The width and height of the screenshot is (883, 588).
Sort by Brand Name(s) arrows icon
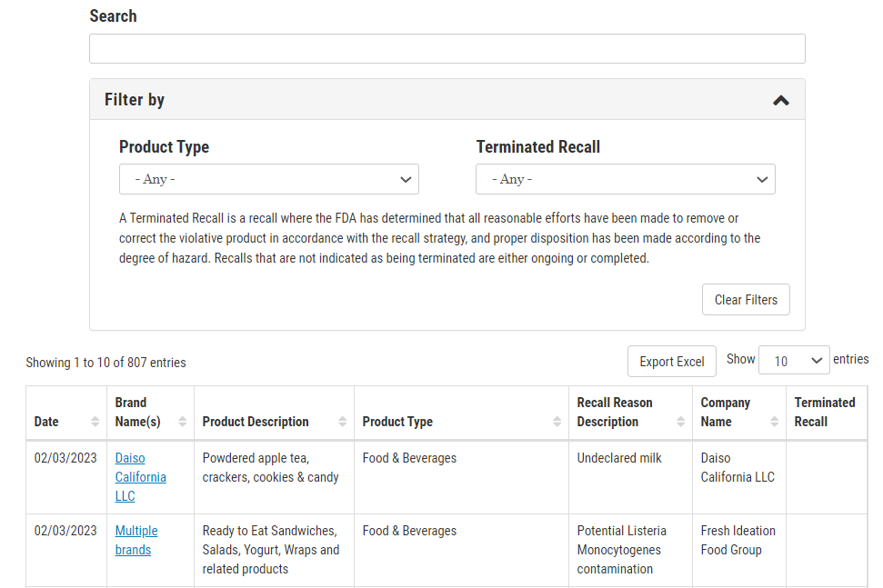[x=183, y=422]
